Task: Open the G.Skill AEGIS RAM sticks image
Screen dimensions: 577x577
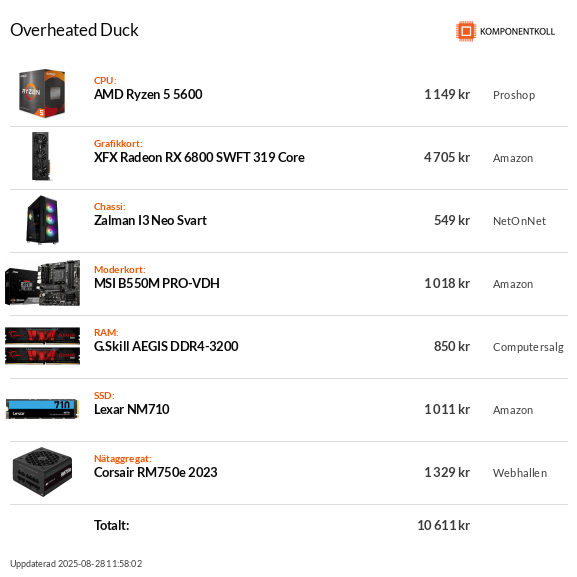Action: [x=42, y=346]
